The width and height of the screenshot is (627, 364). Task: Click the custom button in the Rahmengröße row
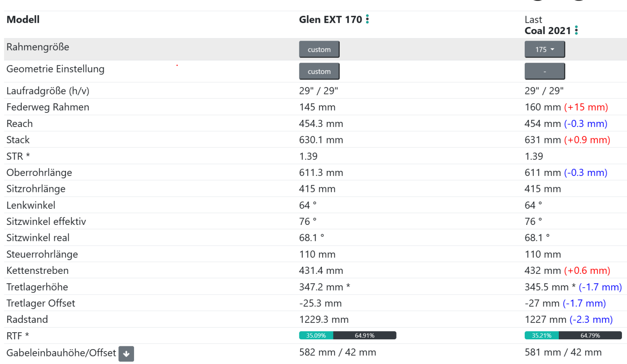tap(319, 49)
